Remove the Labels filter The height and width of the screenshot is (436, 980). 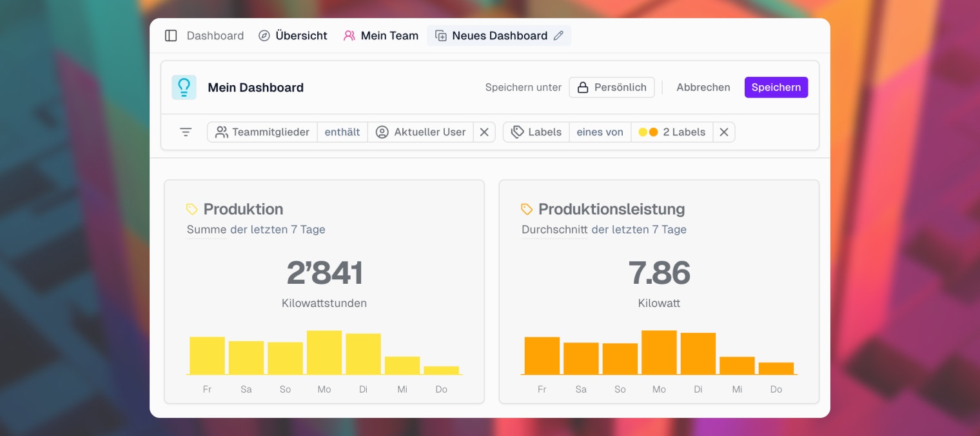(724, 132)
